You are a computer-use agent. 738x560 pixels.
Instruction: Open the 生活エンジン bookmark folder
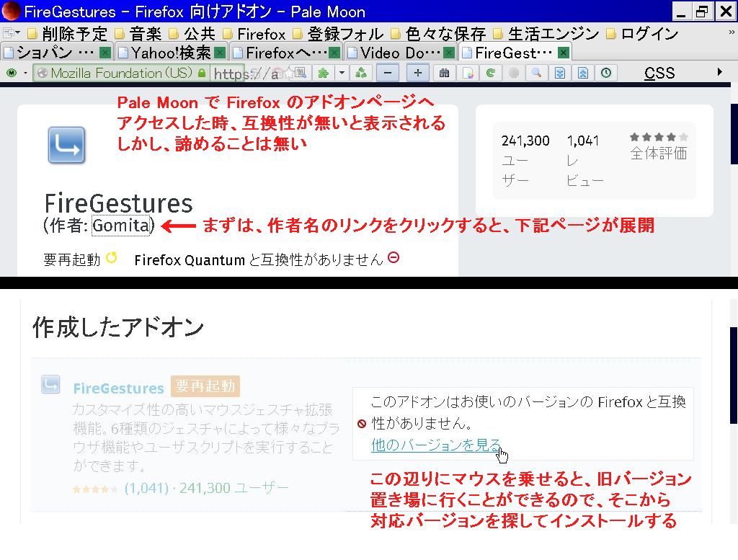[546, 34]
